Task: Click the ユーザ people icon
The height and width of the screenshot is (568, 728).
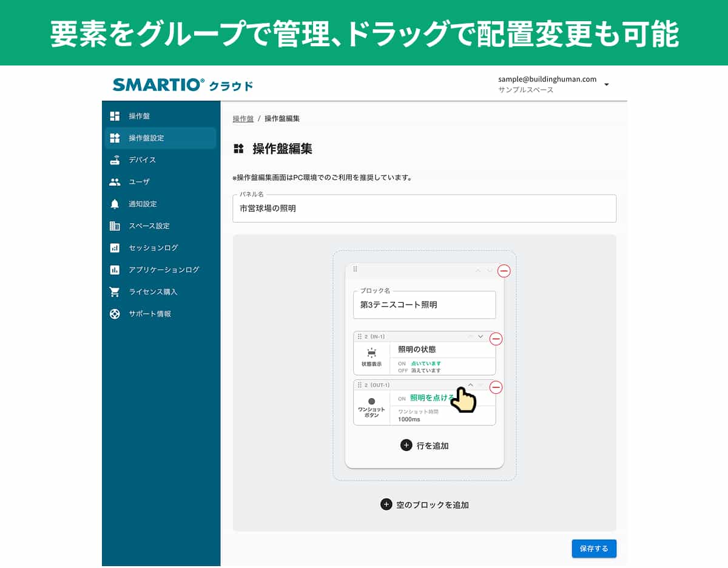Action: click(115, 182)
